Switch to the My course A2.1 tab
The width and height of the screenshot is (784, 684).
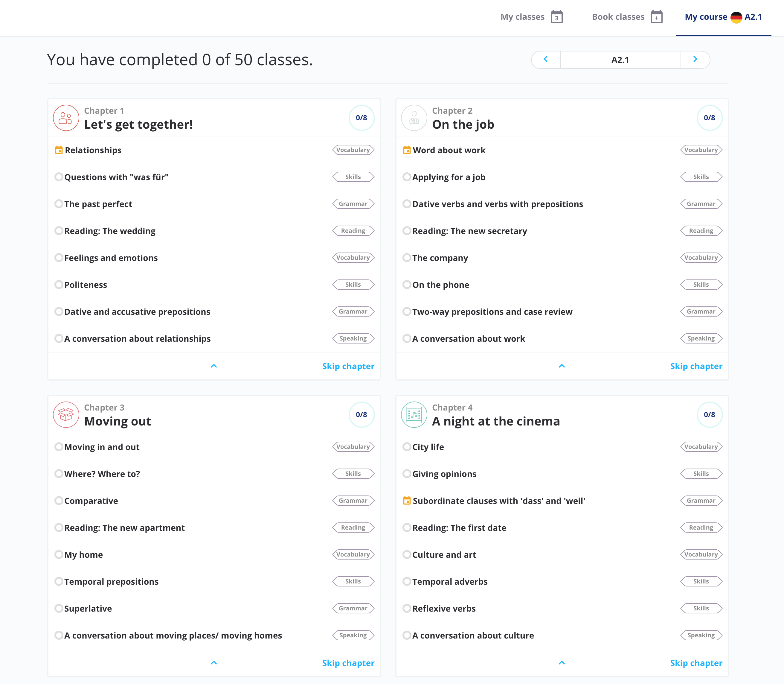[x=723, y=17]
